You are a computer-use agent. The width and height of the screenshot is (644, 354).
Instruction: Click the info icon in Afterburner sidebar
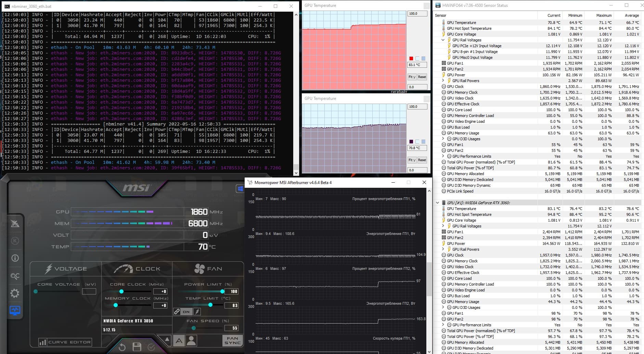[15, 258]
